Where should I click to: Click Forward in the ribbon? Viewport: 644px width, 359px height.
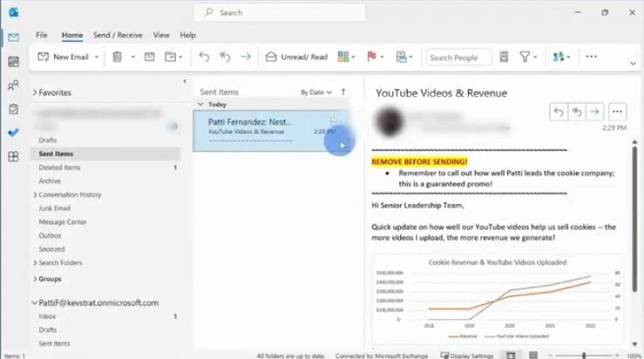click(x=246, y=57)
